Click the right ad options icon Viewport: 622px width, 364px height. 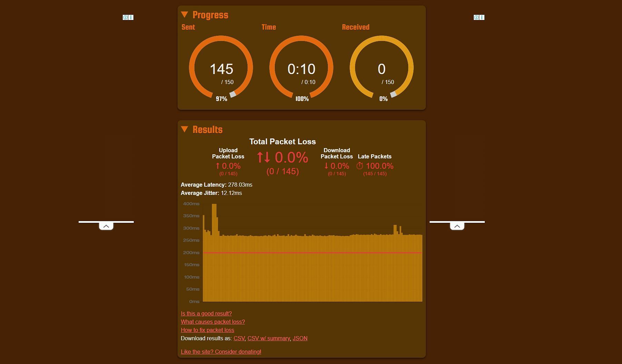pyautogui.click(x=482, y=17)
